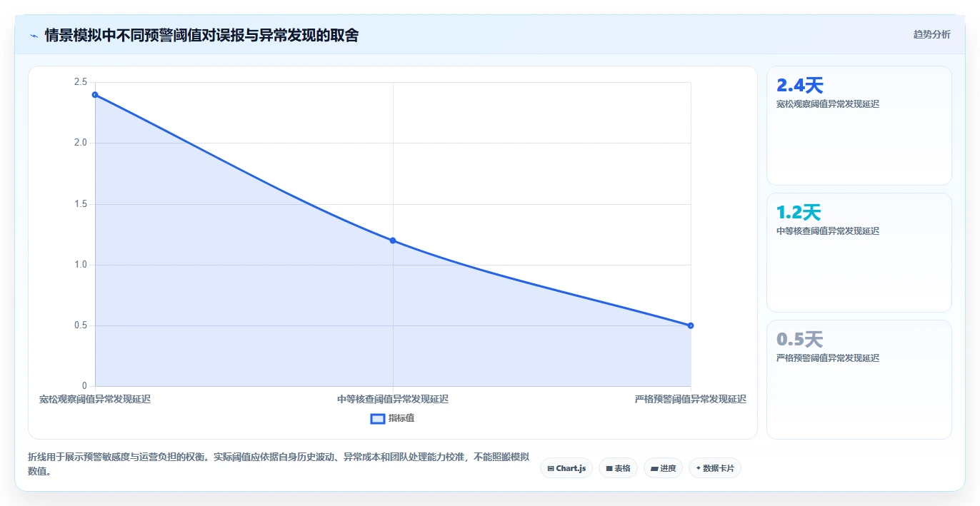Click the 趋势分析 label in header
Viewport: 980px width, 506px height.
click(x=931, y=34)
